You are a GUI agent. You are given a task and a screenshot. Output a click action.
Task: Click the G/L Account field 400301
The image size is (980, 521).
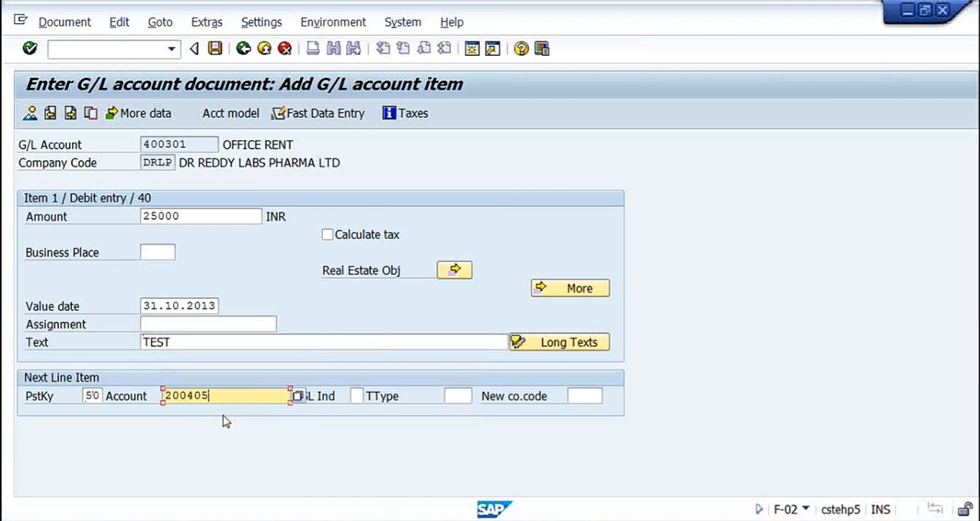pyautogui.click(x=179, y=144)
